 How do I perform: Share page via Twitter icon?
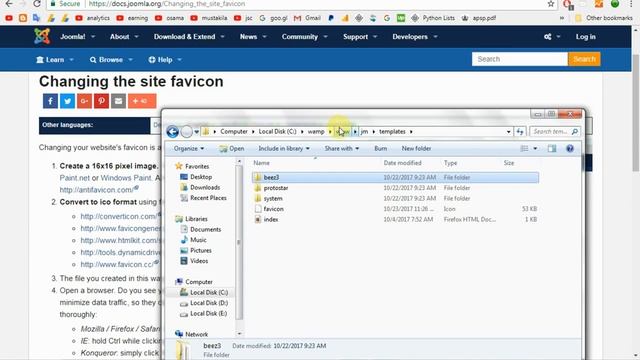(x=67, y=101)
